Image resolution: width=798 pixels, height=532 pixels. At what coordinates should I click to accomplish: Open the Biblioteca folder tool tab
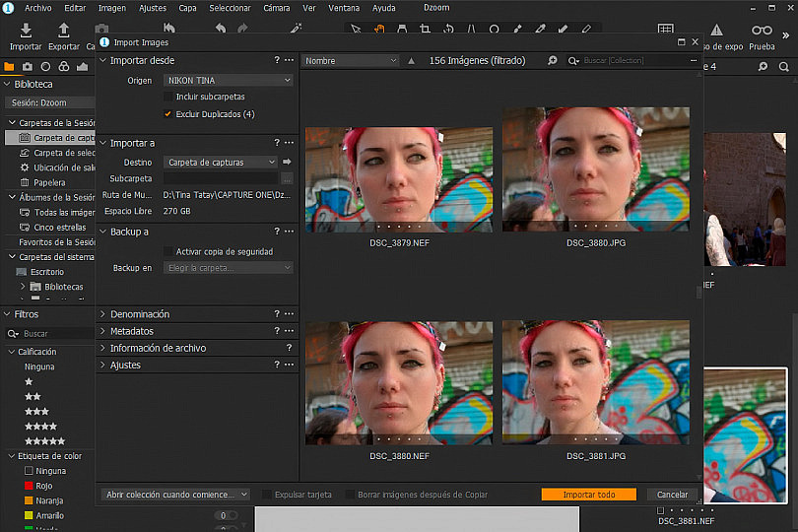click(x=9, y=66)
